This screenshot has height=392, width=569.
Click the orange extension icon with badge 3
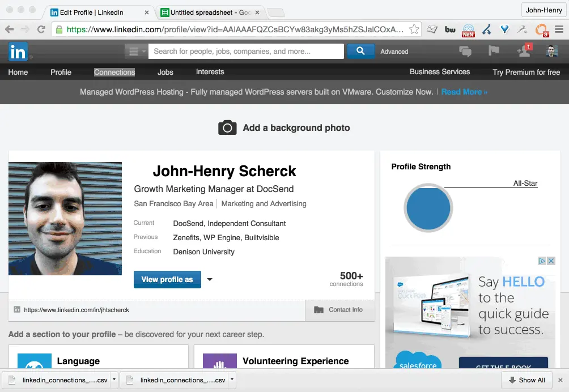[x=542, y=30]
